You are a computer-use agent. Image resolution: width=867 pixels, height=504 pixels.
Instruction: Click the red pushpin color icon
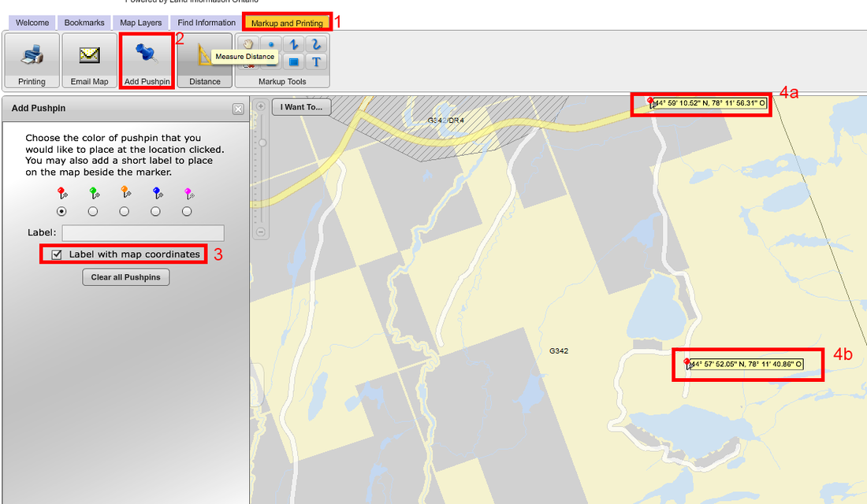(x=62, y=193)
